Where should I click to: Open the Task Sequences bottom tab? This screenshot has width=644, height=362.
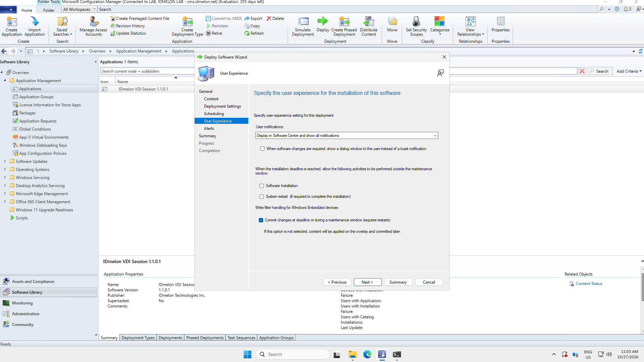click(241, 338)
